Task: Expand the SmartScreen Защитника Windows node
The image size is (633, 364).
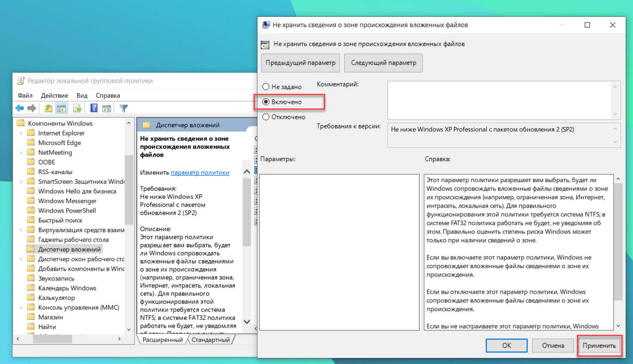Action: pyautogui.click(x=21, y=182)
